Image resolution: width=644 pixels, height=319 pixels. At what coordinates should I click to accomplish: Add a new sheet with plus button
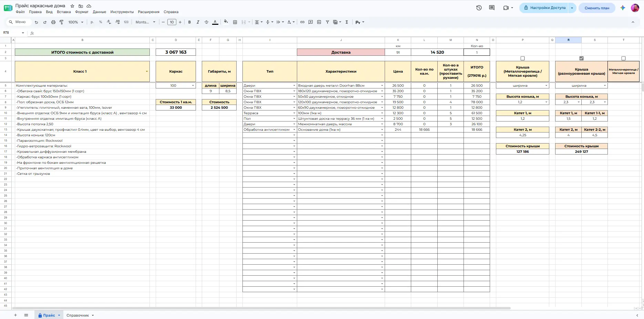point(15,315)
